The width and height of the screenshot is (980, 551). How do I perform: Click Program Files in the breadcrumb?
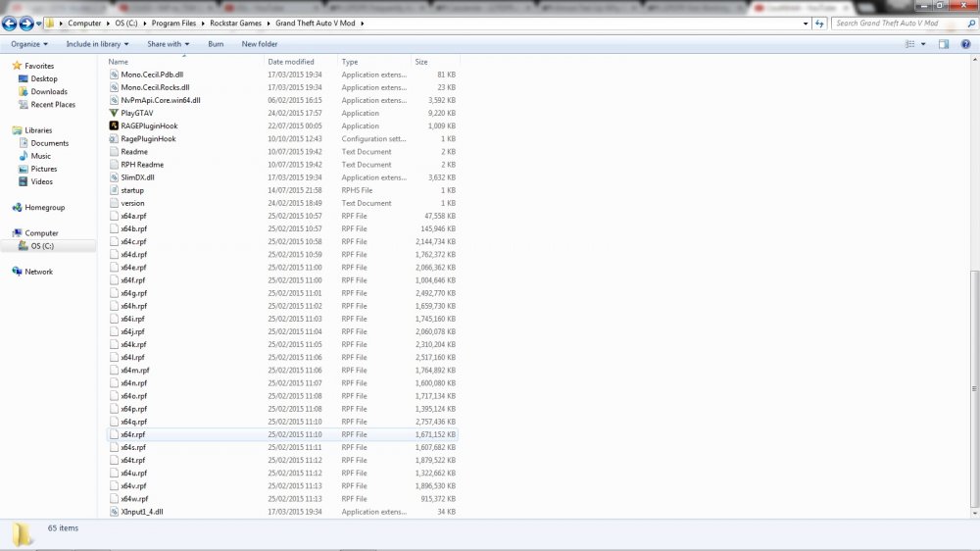173,24
